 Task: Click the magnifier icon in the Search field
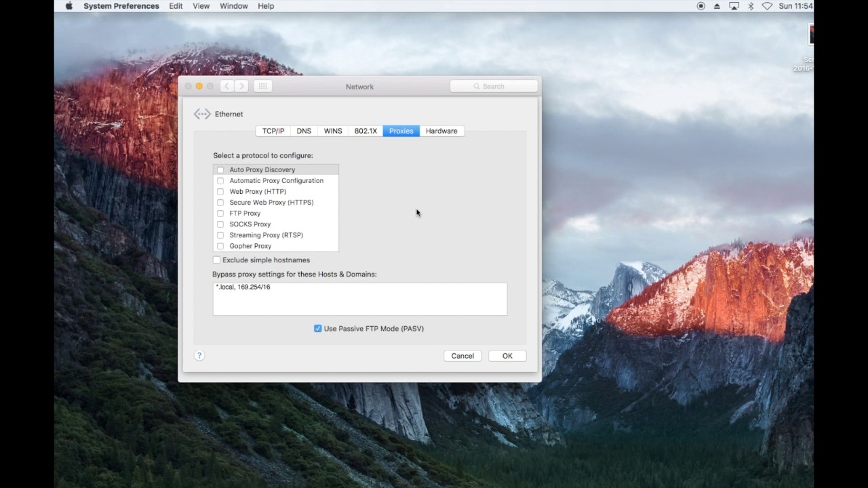[477, 86]
